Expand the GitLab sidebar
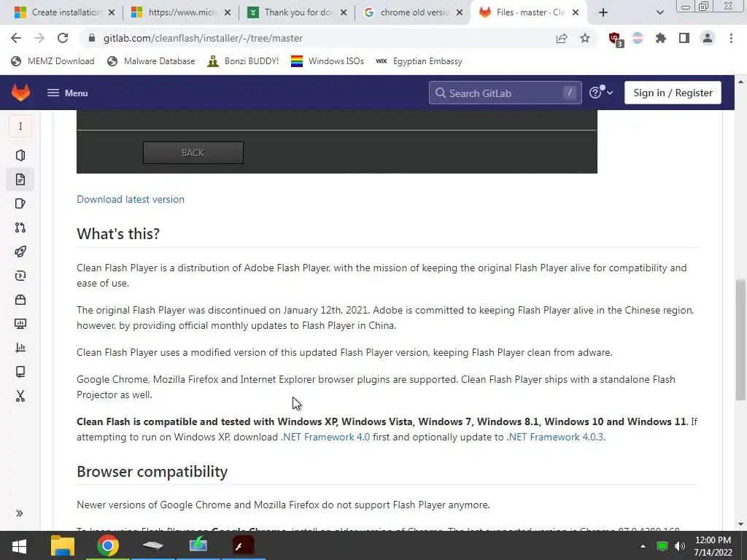 pos(20,513)
